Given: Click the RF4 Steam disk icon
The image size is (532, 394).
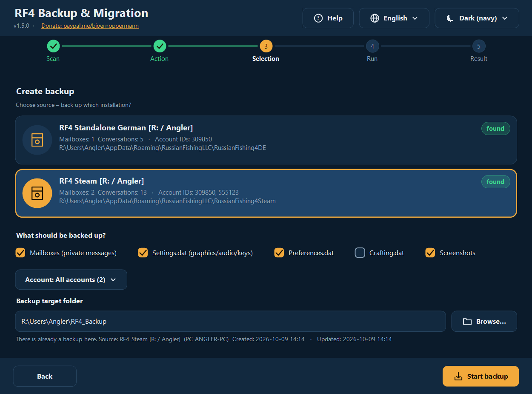Looking at the screenshot, I should click(x=37, y=193).
